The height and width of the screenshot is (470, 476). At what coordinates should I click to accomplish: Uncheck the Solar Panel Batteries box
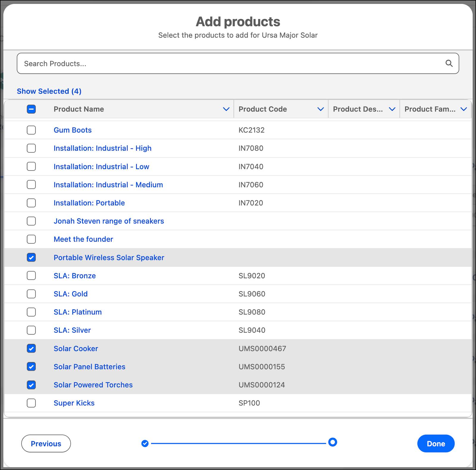(31, 367)
